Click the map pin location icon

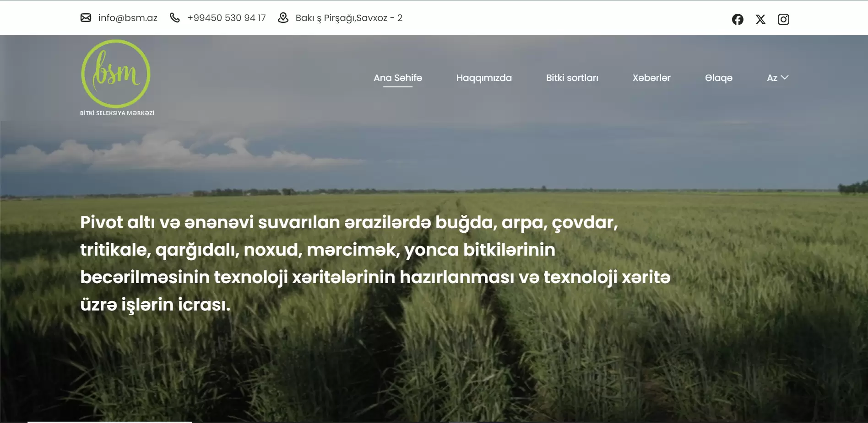[x=283, y=18]
